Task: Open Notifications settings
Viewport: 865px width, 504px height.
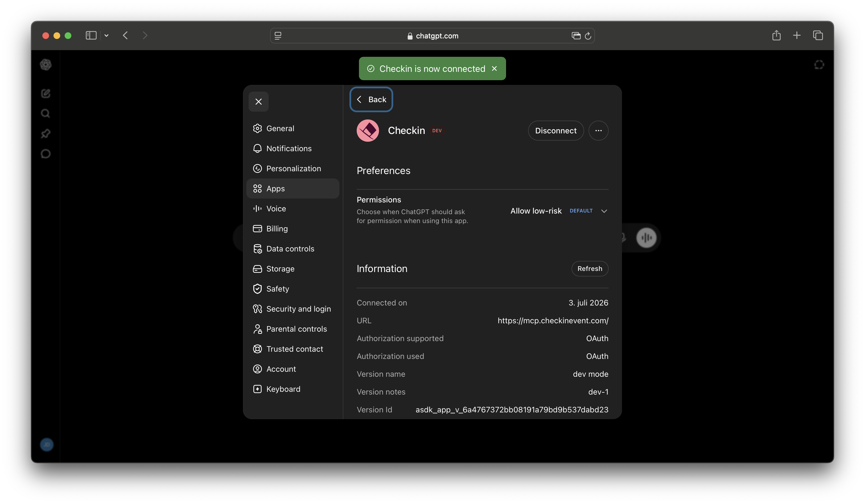Action: click(x=293, y=148)
